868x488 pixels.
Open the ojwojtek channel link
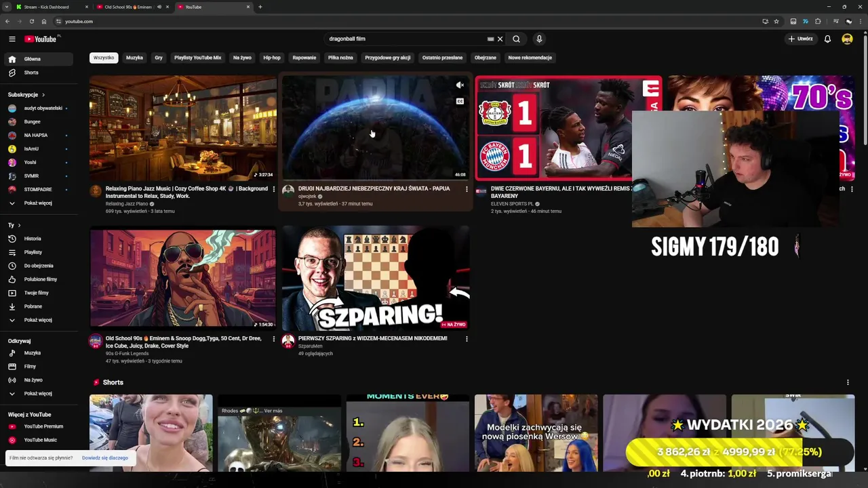307,197
